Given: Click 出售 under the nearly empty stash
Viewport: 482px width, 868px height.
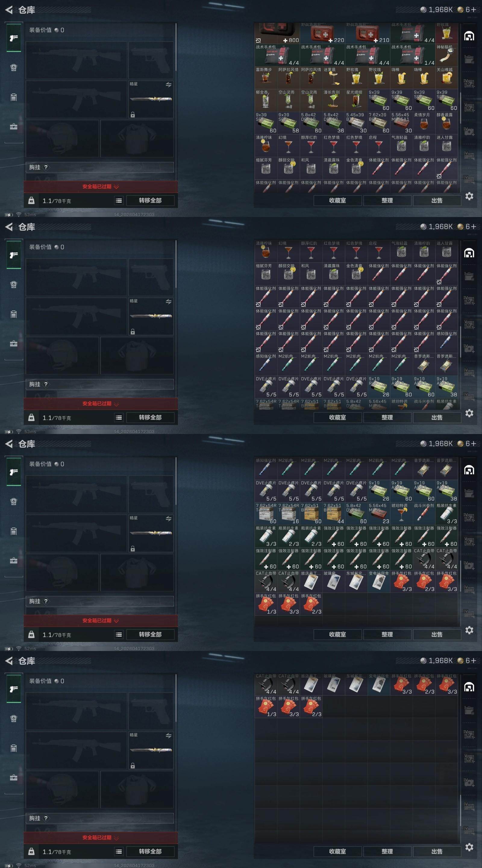Looking at the screenshot, I should (x=437, y=851).
